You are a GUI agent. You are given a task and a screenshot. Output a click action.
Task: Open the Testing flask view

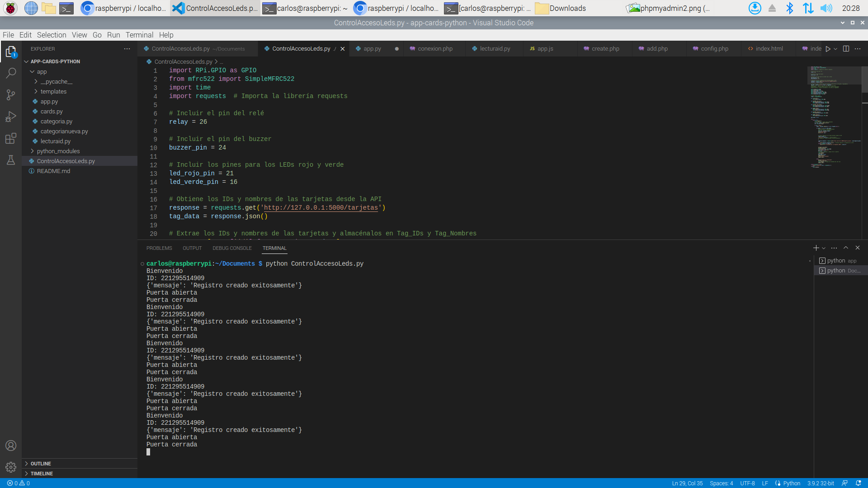(x=11, y=160)
